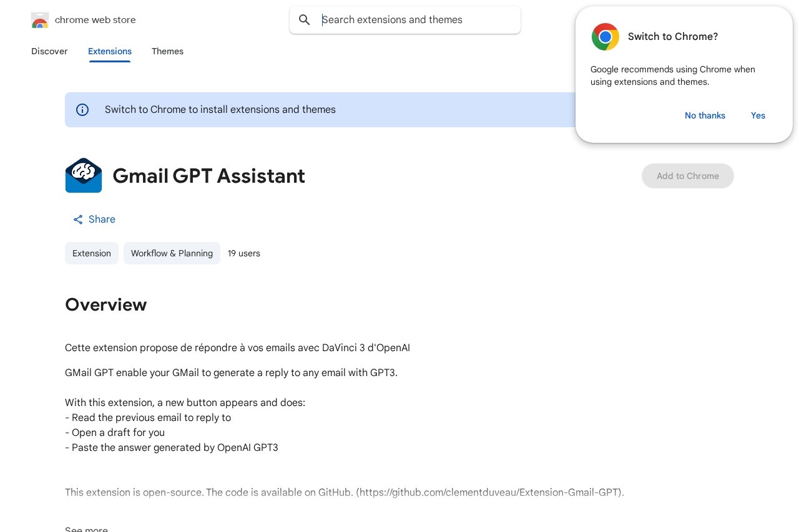Click the info icon in the blue banner
Screen dimensions: 799x532
click(82, 110)
